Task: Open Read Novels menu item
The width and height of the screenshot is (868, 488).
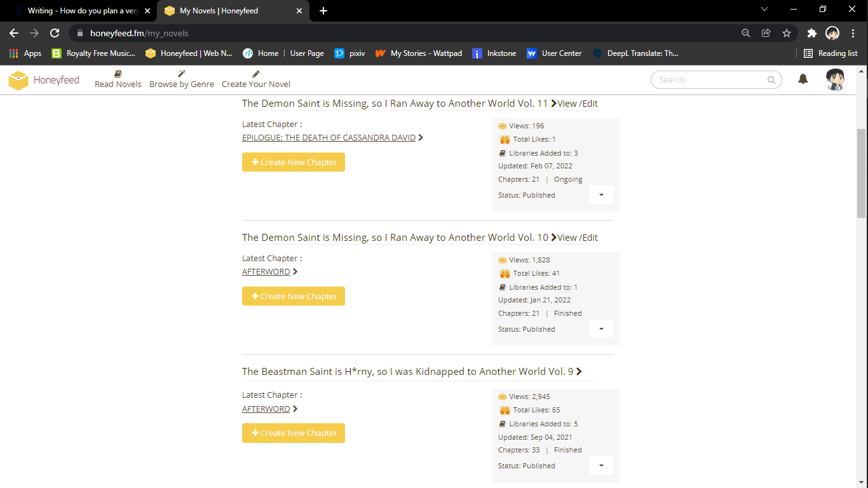Action: 118,79
